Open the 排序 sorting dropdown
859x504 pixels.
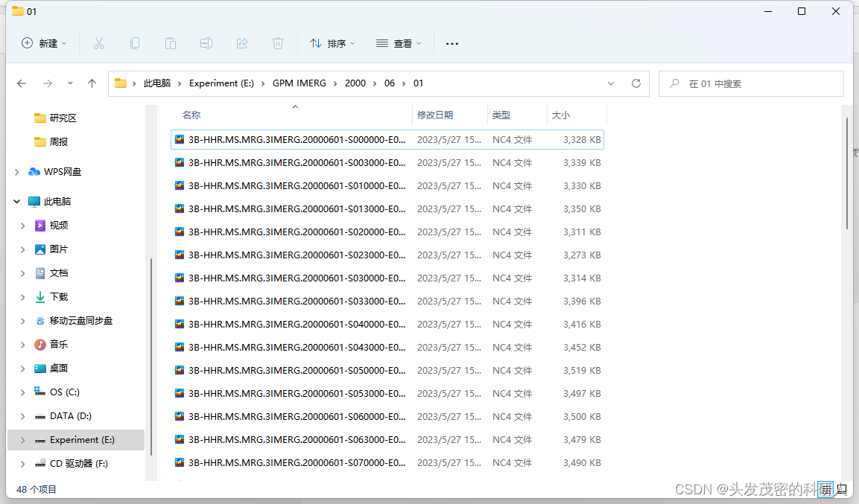pyautogui.click(x=332, y=43)
